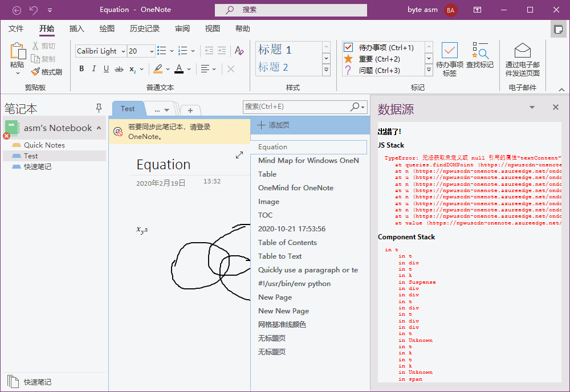Toggle bold formatting

[x=82, y=69]
